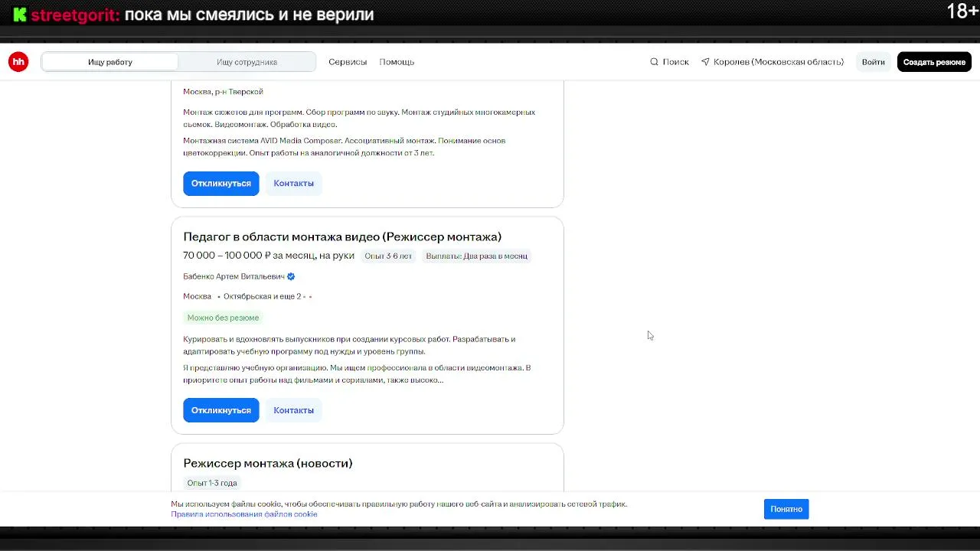Open Поиск in the header
Image resolution: width=980 pixels, height=551 pixels.
click(x=669, y=62)
